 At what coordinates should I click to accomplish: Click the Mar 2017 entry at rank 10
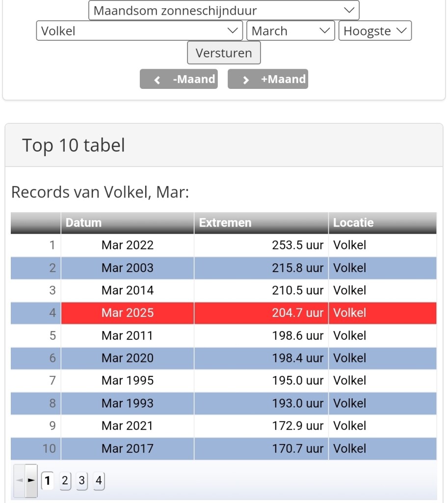click(128, 448)
